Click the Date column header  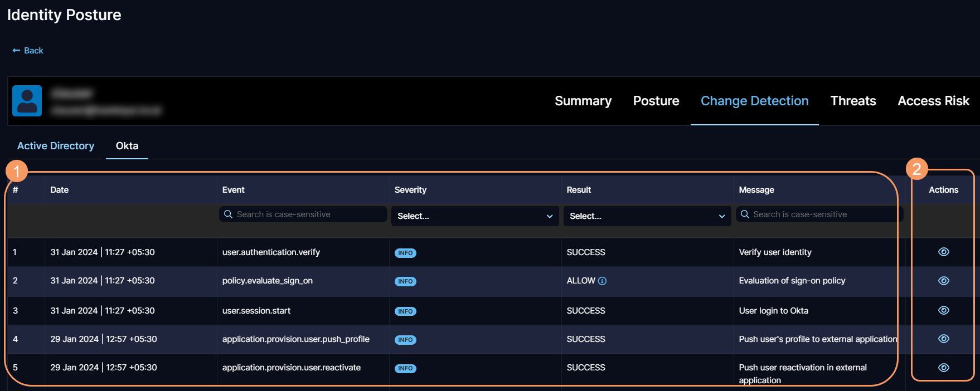60,190
